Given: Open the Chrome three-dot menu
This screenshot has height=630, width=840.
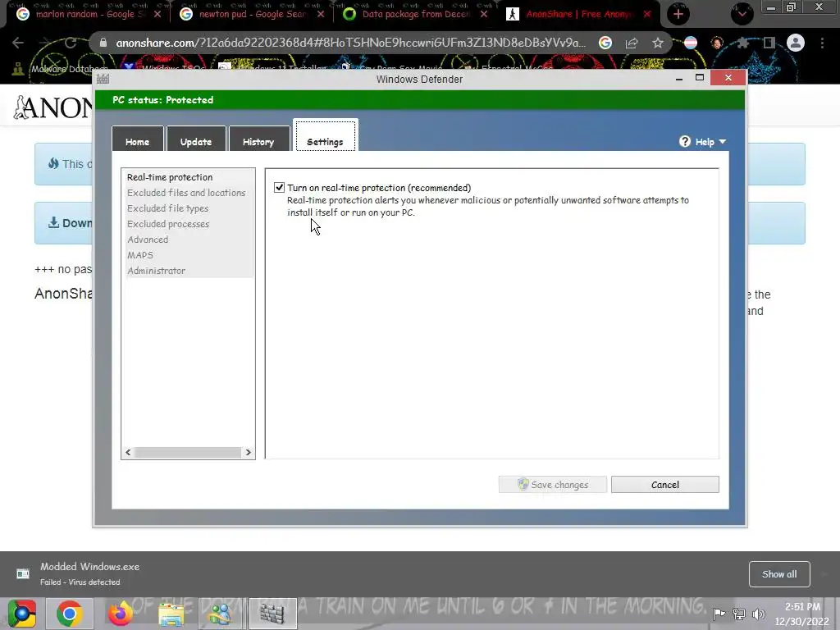Looking at the screenshot, I should (822, 43).
